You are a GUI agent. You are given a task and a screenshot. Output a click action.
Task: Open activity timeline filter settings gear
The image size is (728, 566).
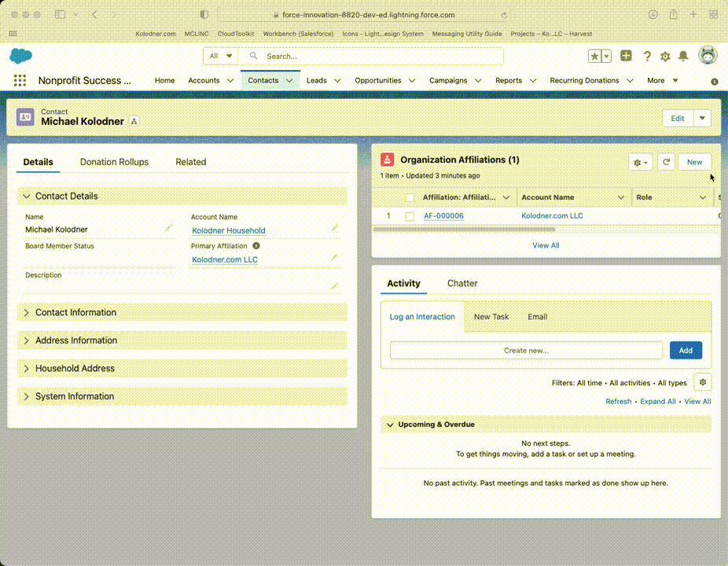(703, 382)
